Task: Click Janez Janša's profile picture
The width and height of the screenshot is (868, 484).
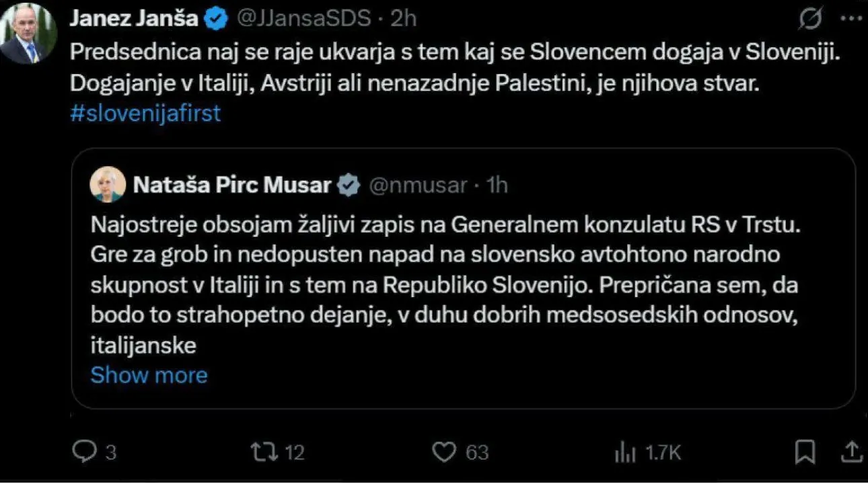Action: (28, 34)
